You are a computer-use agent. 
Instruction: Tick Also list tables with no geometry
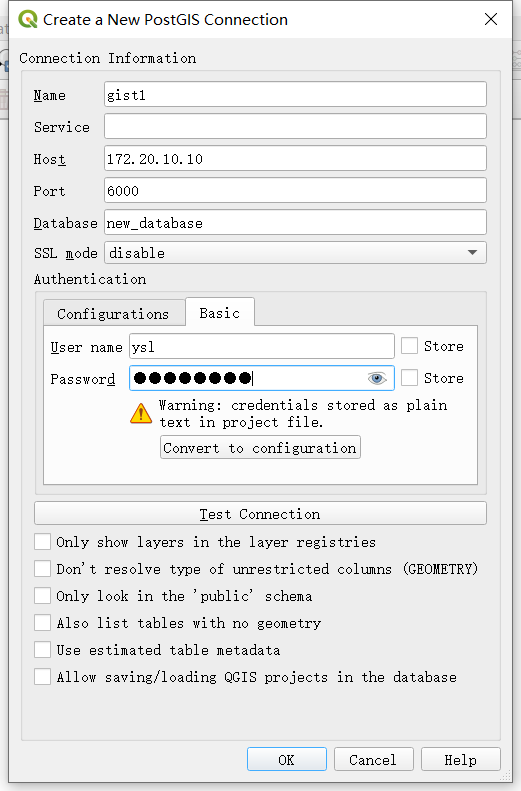tap(42, 623)
